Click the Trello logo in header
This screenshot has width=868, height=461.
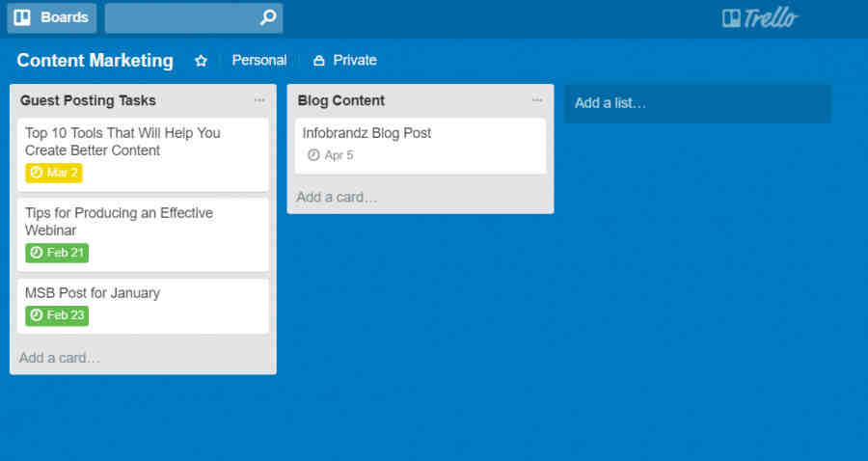pyautogui.click(x=760, y=17)
